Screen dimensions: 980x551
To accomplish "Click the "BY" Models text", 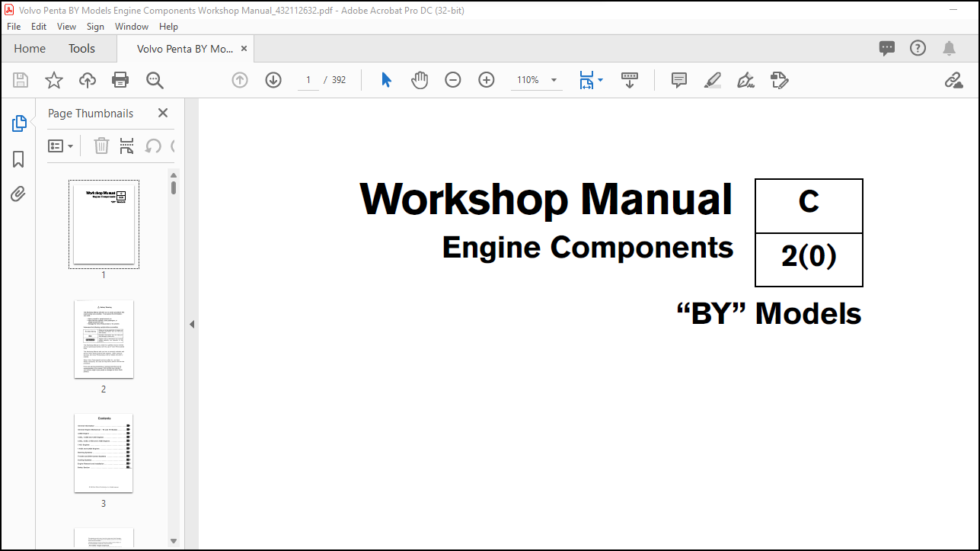I will tap(769, 313).
